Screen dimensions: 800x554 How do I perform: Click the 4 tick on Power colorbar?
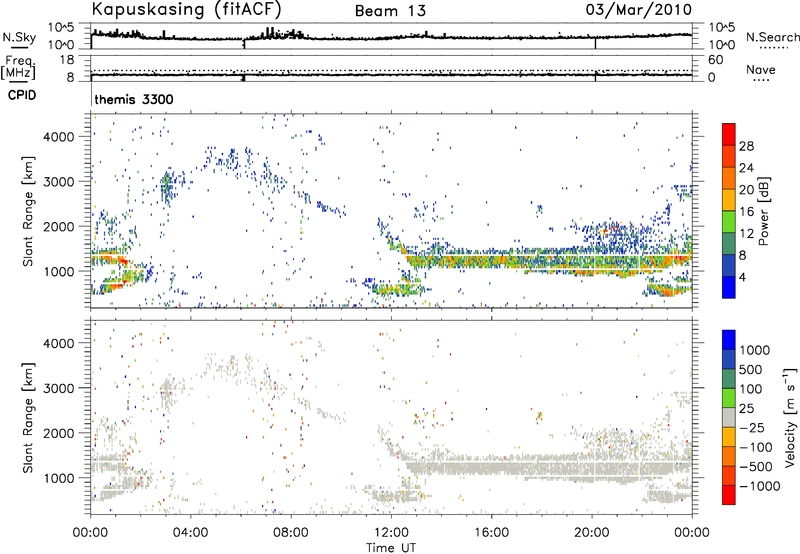[x=743, y=277]
